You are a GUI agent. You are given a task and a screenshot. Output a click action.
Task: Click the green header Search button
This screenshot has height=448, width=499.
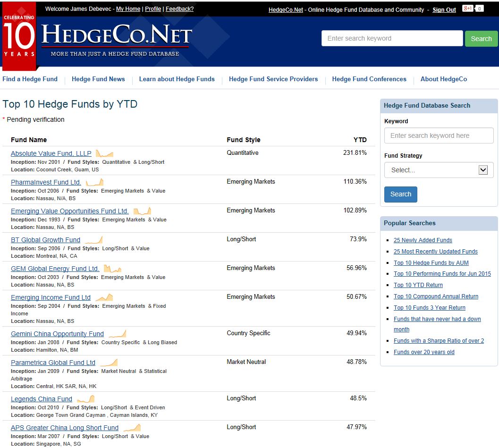click(481, 39)
